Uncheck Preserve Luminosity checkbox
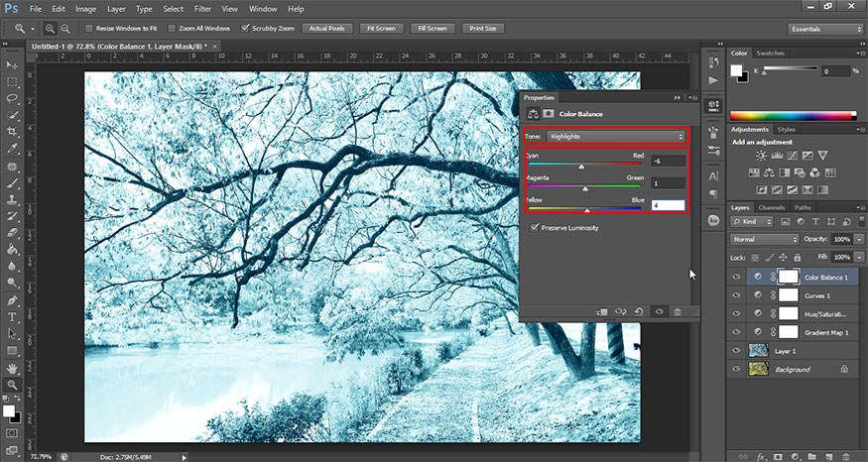Viewport: 868px width, 462px height. coord(535,227)
